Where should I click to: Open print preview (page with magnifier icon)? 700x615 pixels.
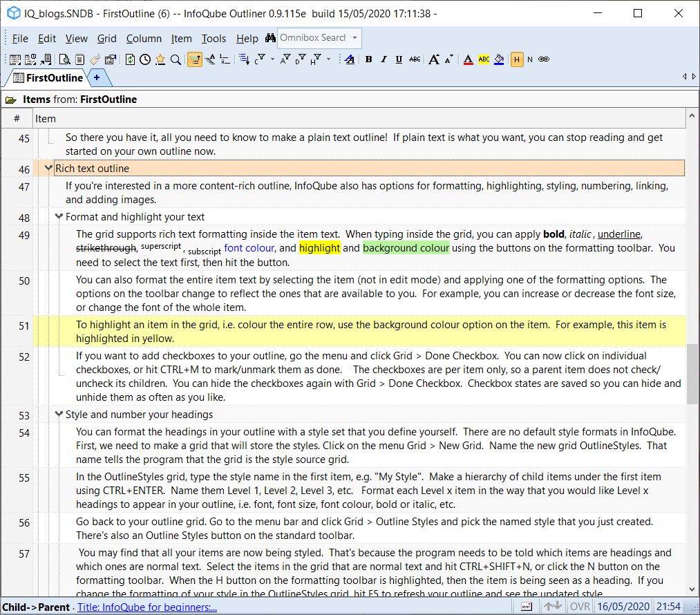pos(65,59)
